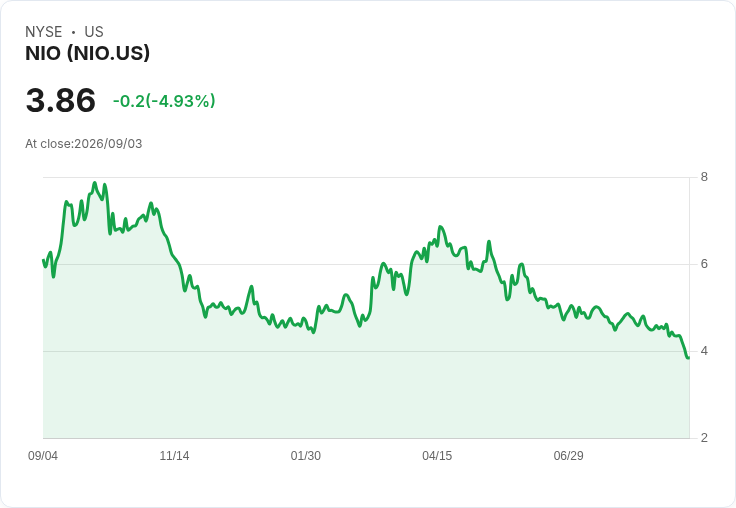Click the 8 value on y-axis
The image size is (736, 508).
click(704, 177)
